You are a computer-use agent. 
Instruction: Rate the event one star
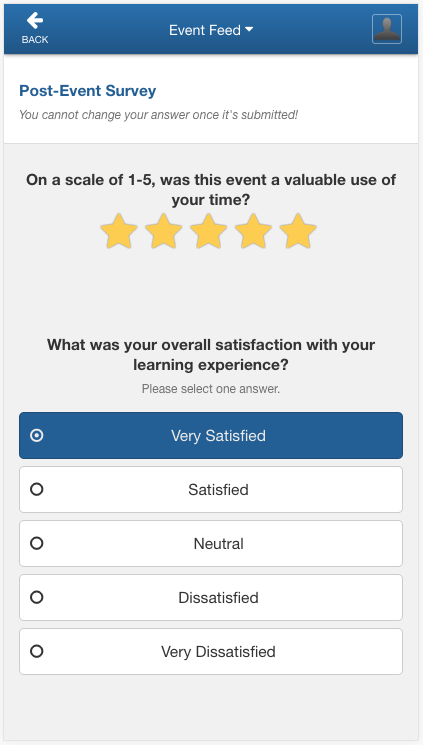[x=119, y=231]
